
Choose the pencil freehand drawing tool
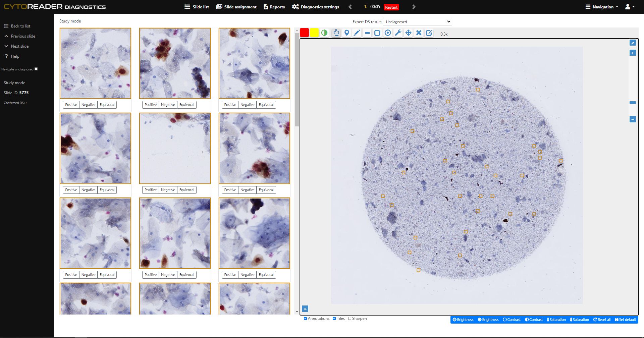(x=357, y=33)
